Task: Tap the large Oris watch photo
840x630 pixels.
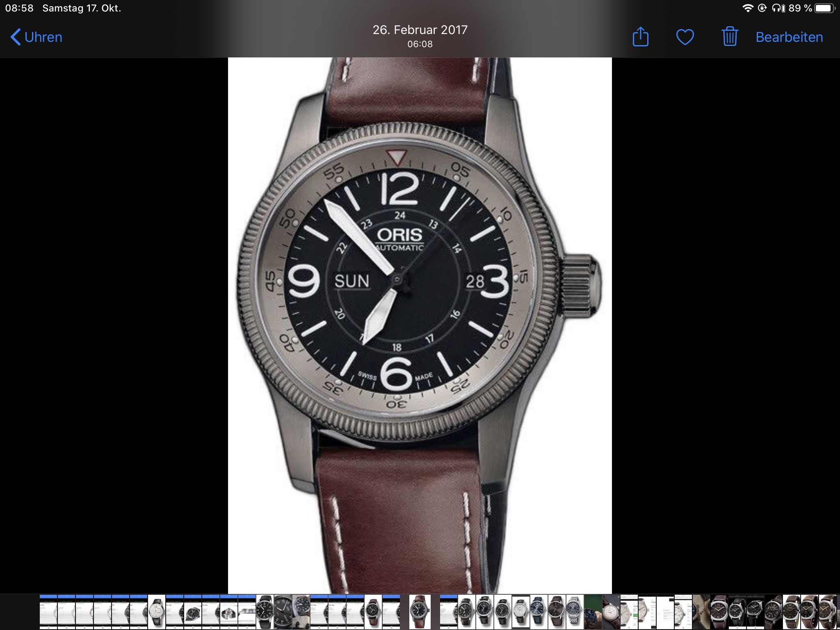Action: [420, 325]
